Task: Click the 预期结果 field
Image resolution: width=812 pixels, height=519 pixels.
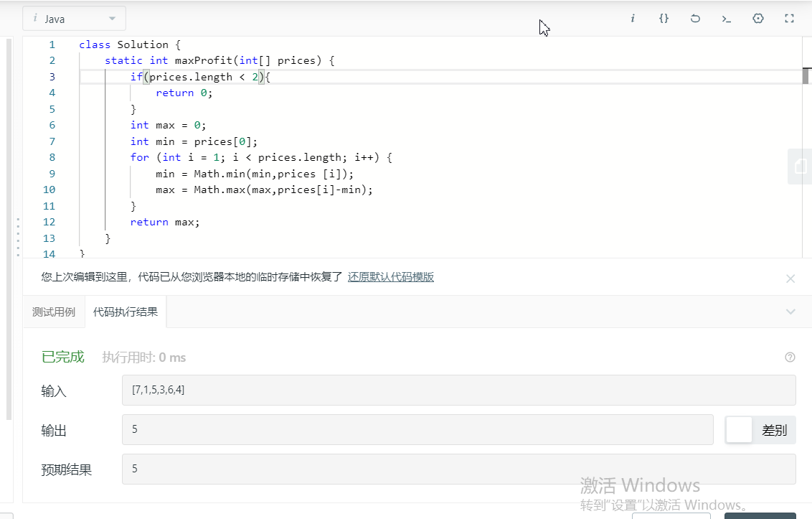Action: [x=459, y=469]
